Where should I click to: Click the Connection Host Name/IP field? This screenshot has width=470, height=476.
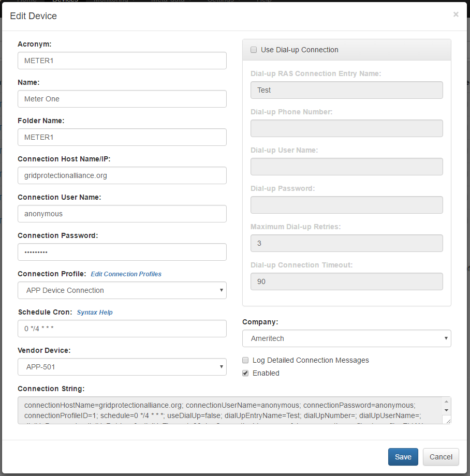pos(122,175)
